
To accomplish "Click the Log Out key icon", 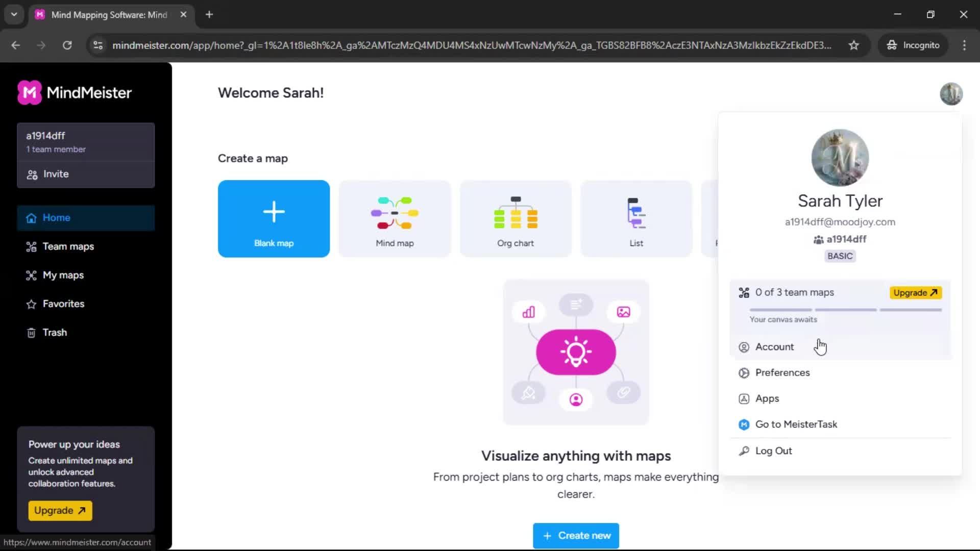I will point(744,451).
